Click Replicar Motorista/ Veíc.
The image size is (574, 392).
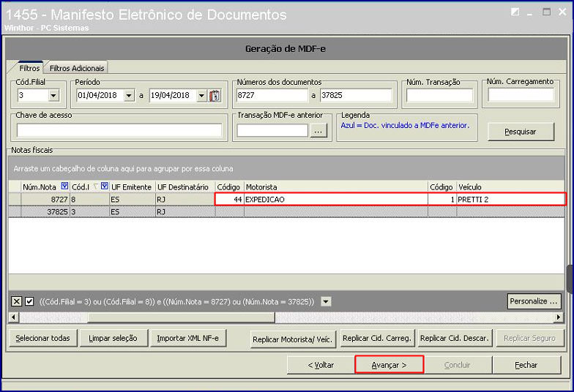[x=292, y=339]
